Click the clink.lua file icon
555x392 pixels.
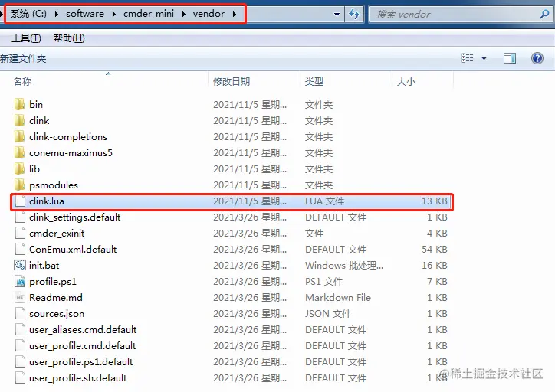click(20, 201)
